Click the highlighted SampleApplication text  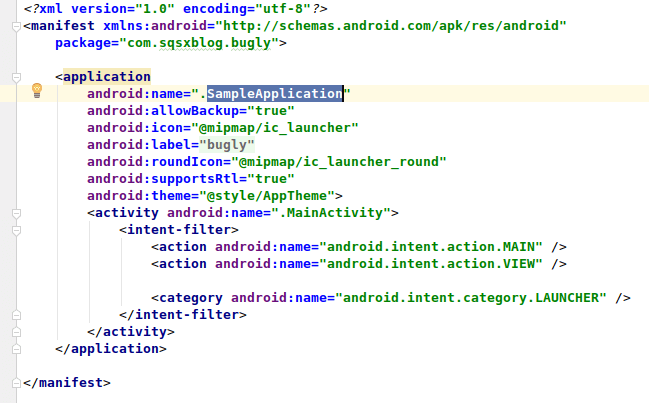click(274, 93)
